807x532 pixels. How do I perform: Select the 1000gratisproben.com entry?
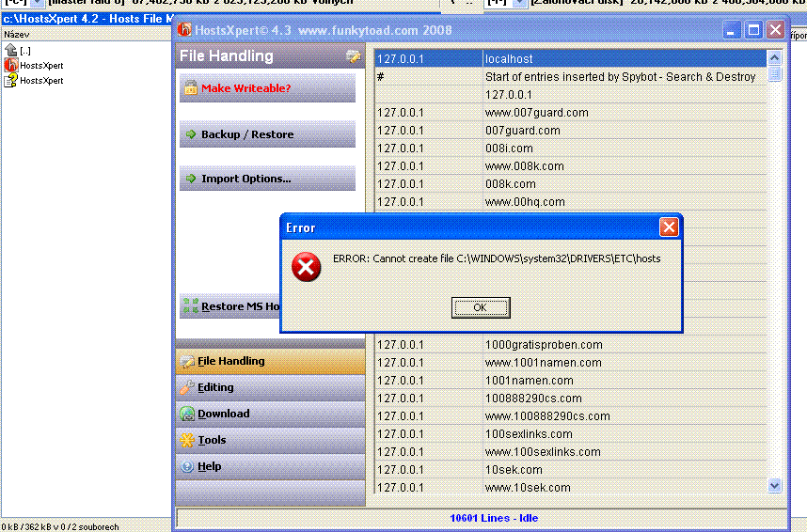570,345
